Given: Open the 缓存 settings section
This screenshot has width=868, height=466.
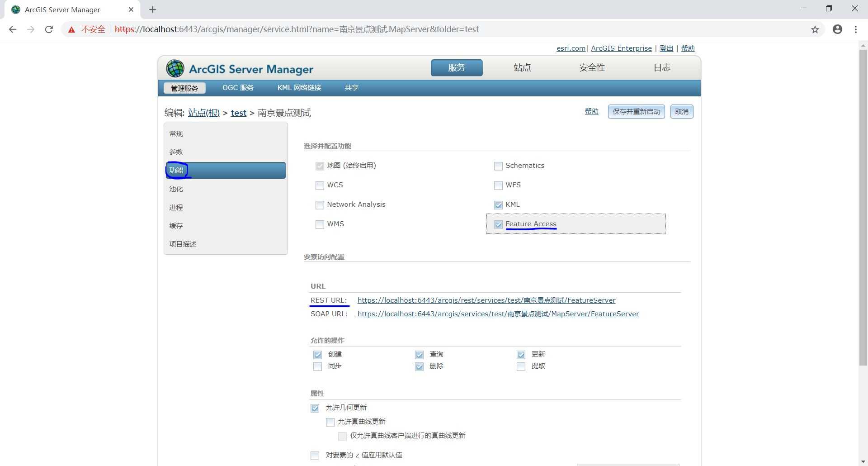Looking at the screenshot, I should point(226,226).
